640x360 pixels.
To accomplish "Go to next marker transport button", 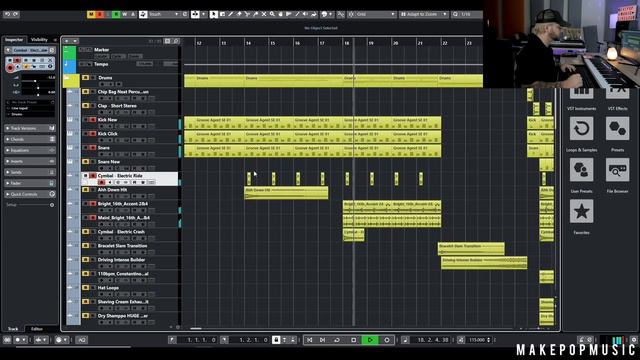I will (322, 340).
